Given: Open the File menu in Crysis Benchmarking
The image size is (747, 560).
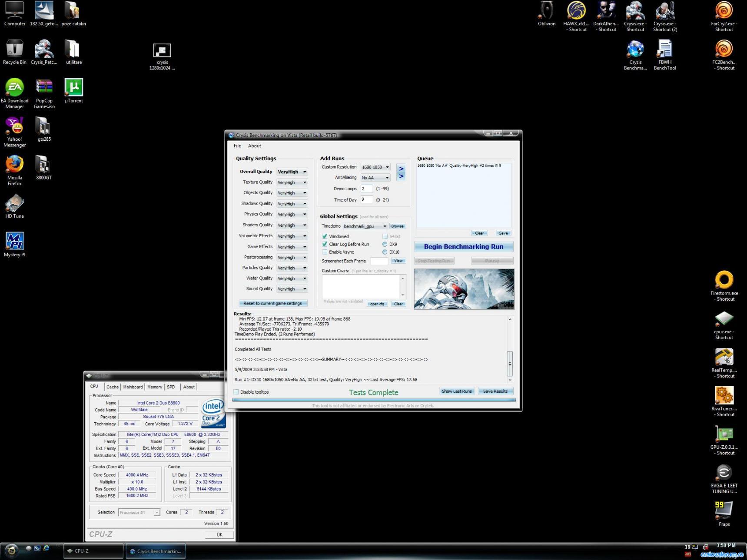Looking at the screenshot, I should pos(237,146).
